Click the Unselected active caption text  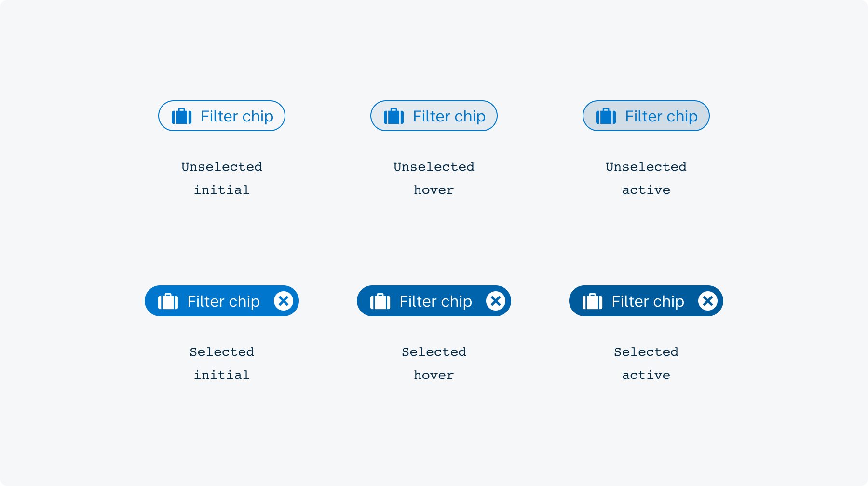tap(646, 178)
